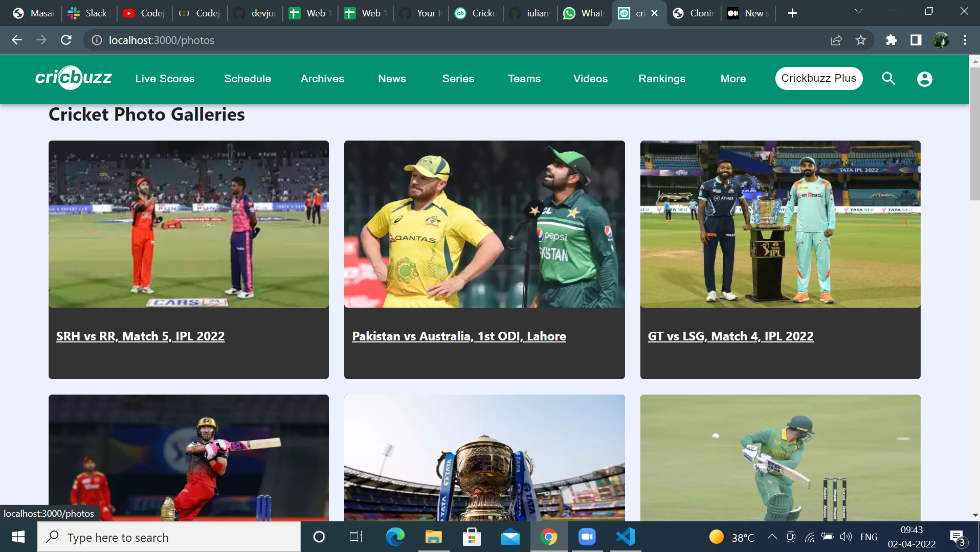Open Chrome's three-dot menu

pos(965,40)
